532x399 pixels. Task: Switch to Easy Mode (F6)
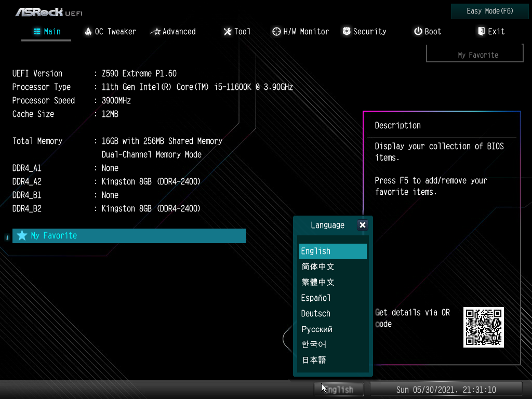[490, 11]
